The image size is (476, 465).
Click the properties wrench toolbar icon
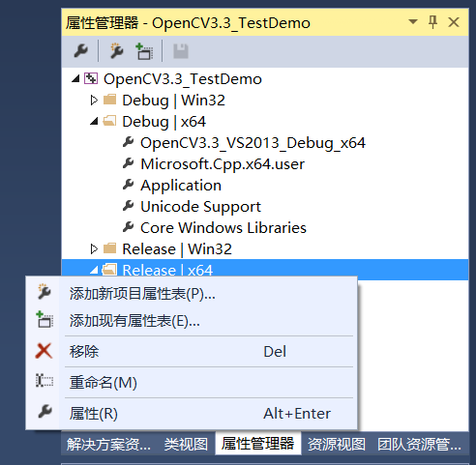pyautogui.click(x=80, y=51)
